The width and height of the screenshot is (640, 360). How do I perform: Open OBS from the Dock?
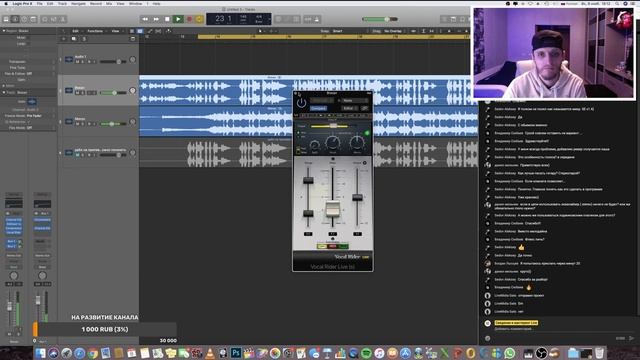pos(541,353)
